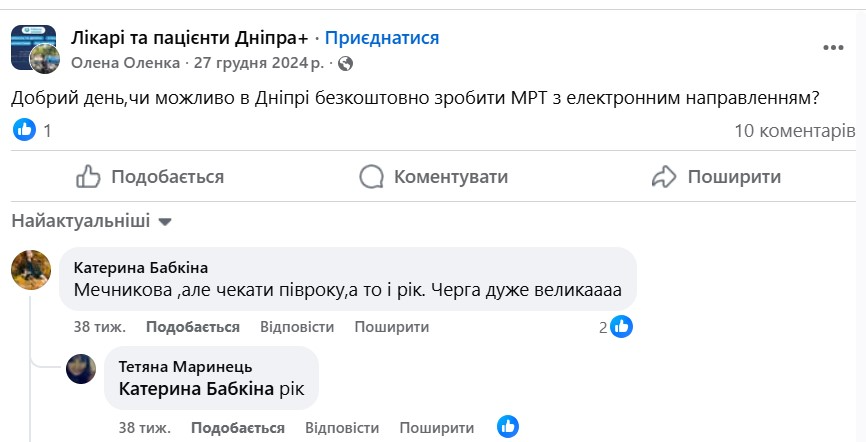Click like reaction on Катерина Бабкіна's comment
The width and height of the screenshot is (866, 442).
(621, 327)
